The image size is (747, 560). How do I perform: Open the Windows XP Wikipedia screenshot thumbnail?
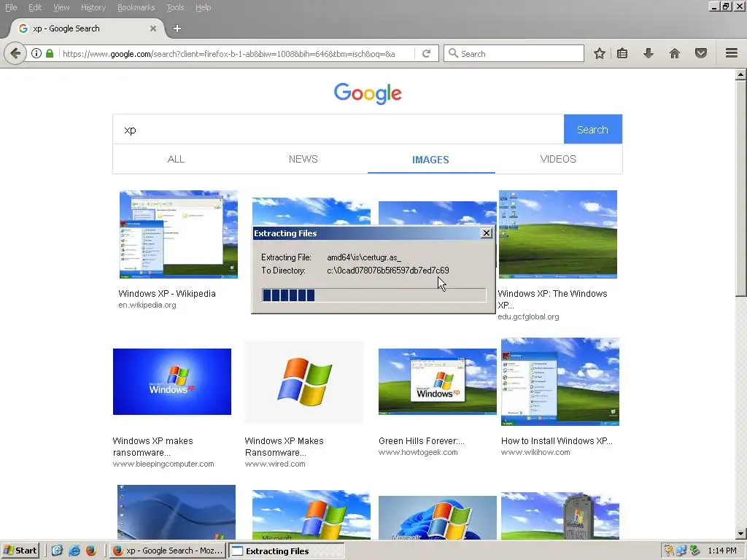pyautogui.click(x=179, y=234)
